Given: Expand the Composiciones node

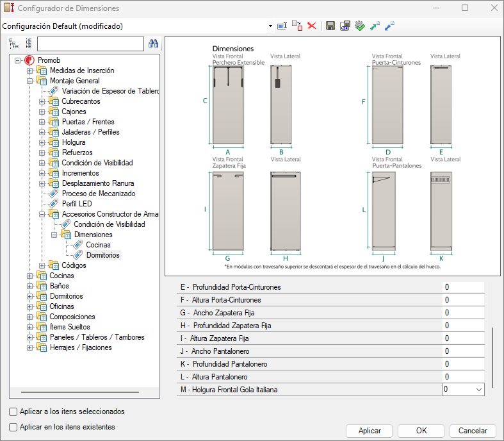Looking at the screenshot, I should tap(29, 317).
